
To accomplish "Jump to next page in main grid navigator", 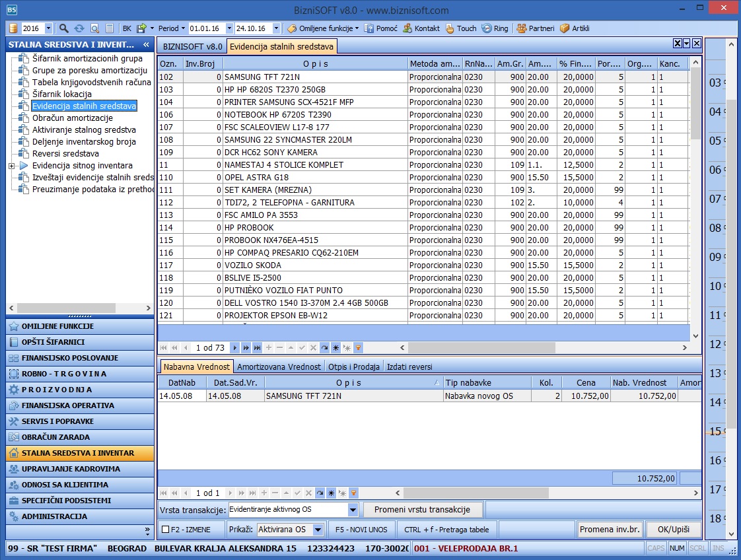I will tap(246, 348).
